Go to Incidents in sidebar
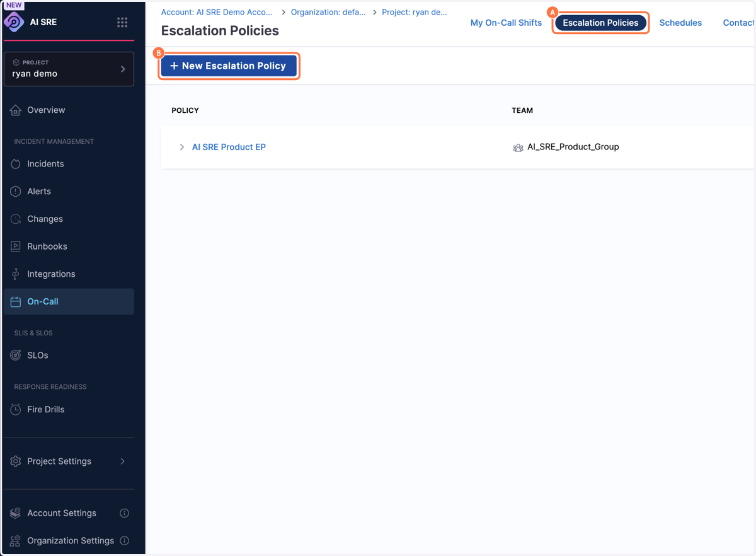The image size is (756, 556). coord(45,164)
